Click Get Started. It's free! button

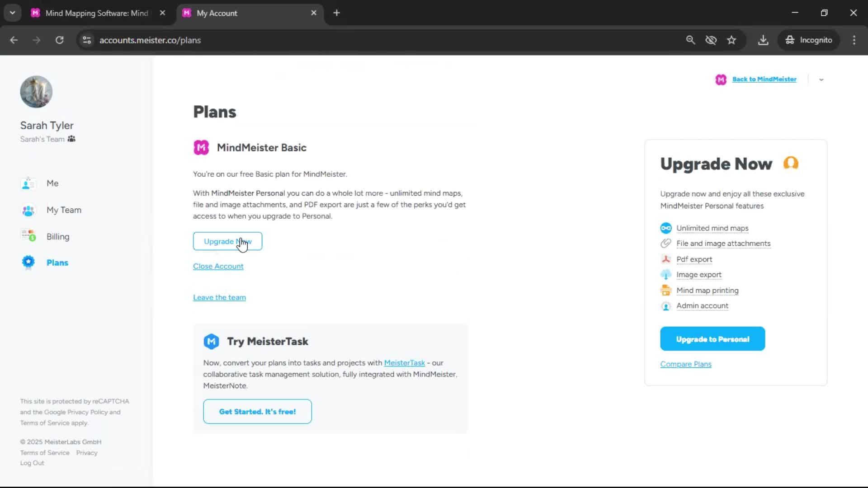[257, 412]
